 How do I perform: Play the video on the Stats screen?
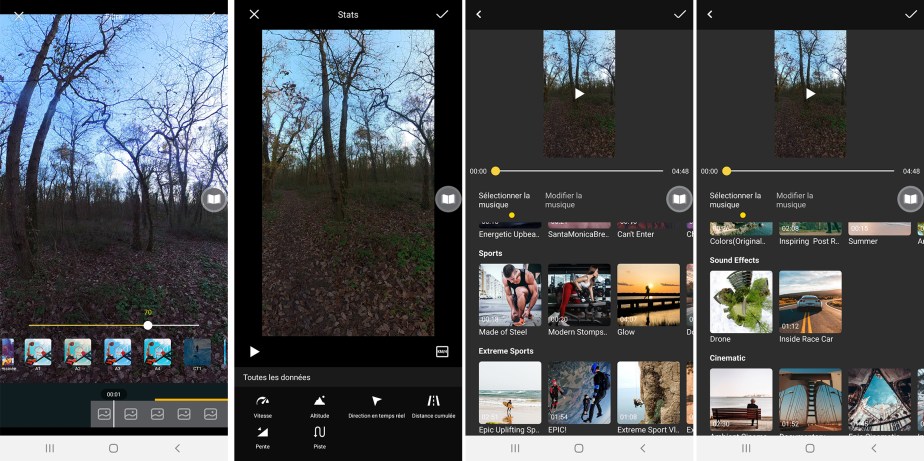point(255,351)
